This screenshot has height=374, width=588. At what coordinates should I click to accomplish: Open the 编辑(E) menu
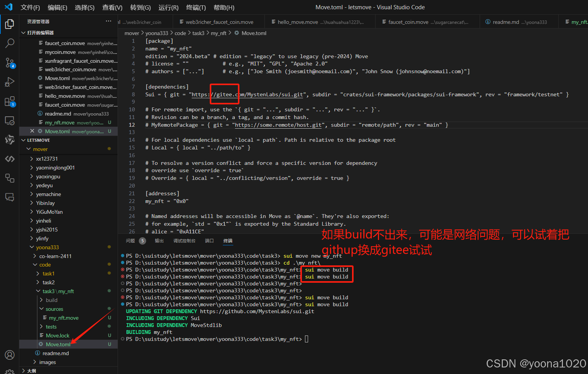pyautogui.click(x=57, y=7)
